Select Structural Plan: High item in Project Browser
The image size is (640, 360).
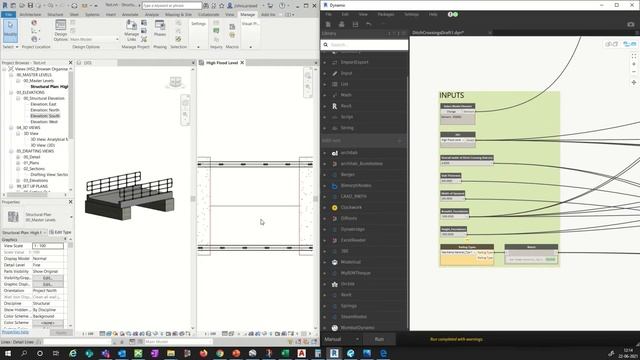[x=49, y=87]
